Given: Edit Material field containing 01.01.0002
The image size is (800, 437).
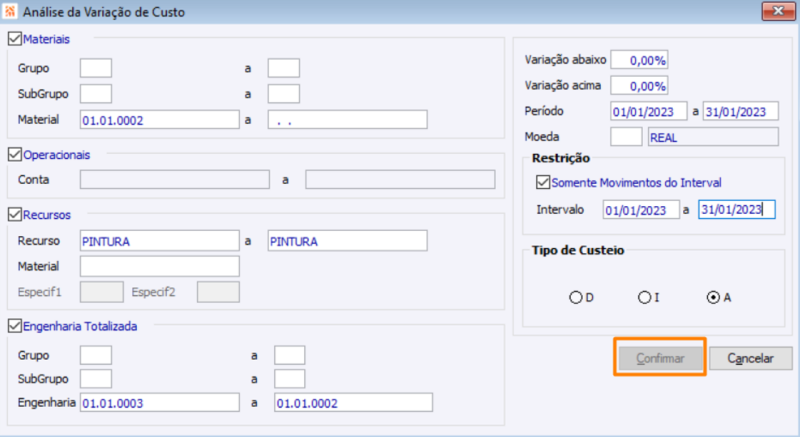Looking at the screenshot, I should coord(160,120).
